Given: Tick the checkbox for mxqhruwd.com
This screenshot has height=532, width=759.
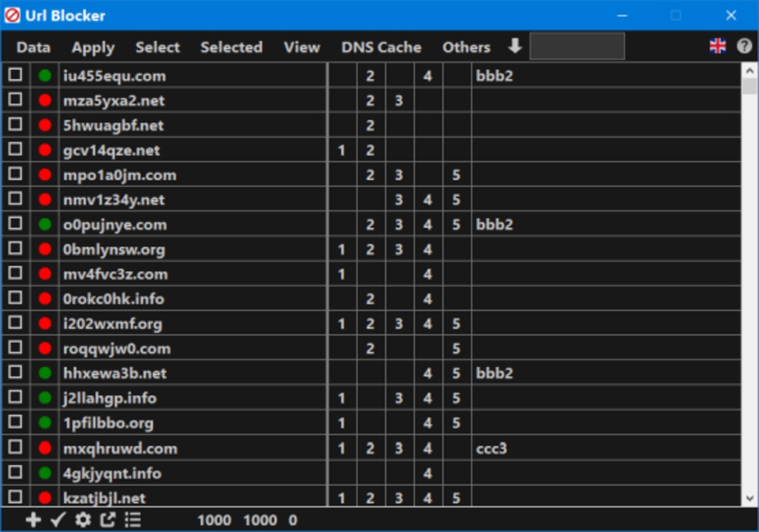Looking at the screenshot, I should pos(15,447).
